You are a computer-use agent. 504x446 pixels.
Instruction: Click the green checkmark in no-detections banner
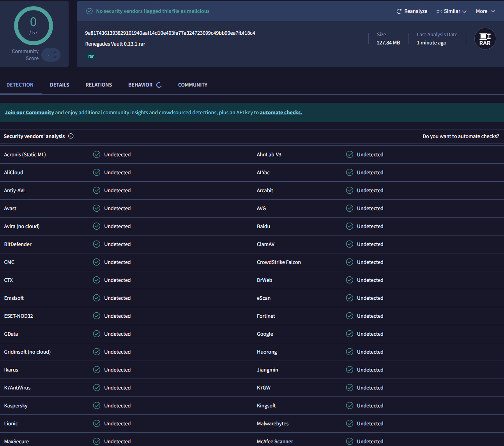89,11
